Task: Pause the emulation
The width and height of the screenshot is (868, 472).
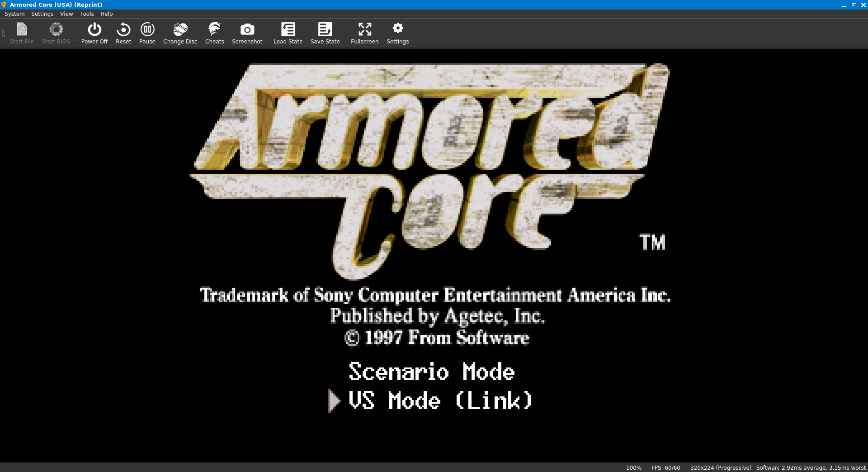Action: (147, 33)
